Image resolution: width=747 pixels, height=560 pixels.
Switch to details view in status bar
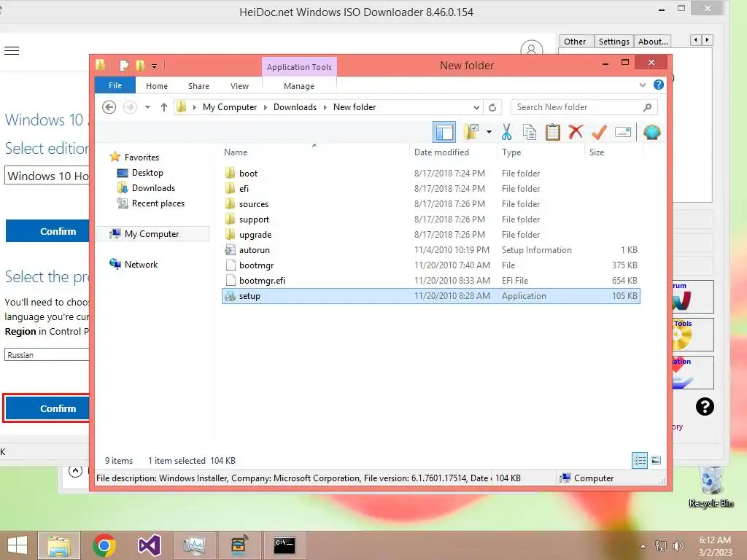tap(640, 460)
